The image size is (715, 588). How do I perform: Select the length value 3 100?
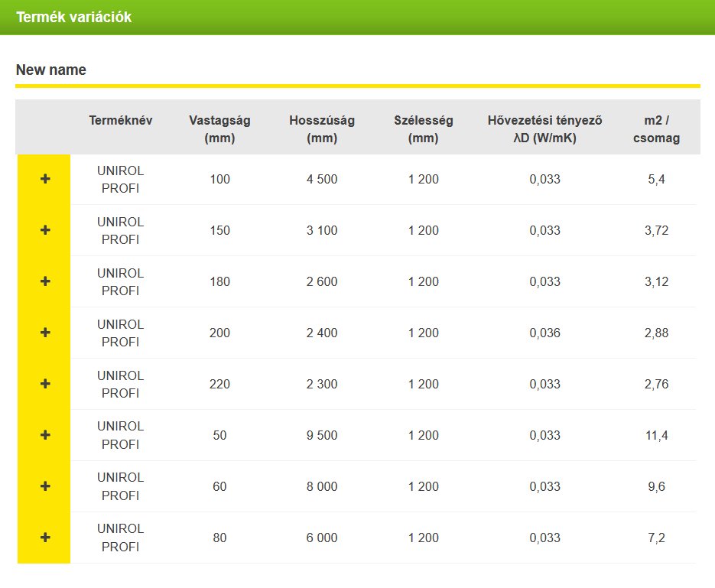point(322,230)
